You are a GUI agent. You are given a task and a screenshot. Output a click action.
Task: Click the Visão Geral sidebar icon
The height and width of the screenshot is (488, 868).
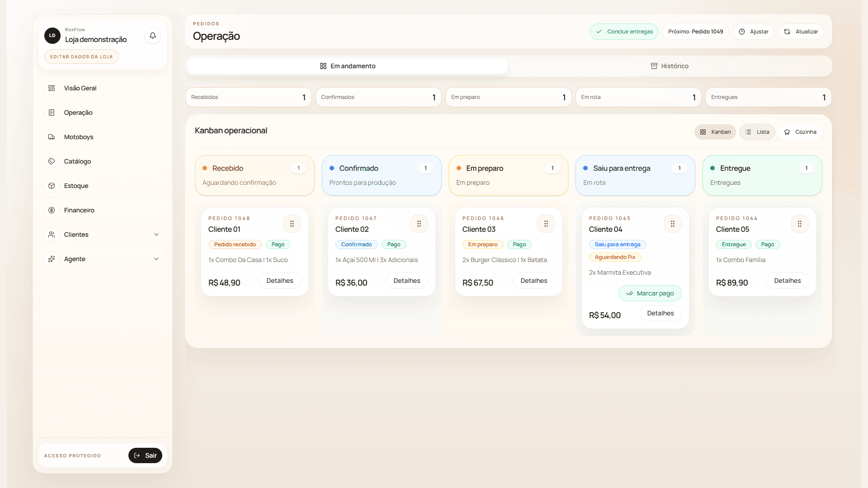52,88
